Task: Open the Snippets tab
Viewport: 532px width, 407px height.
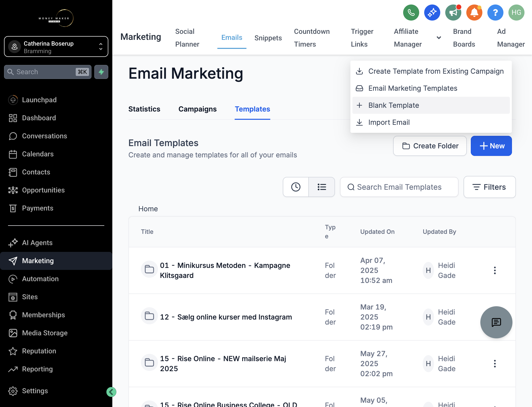Action: [x=268, y=38]
